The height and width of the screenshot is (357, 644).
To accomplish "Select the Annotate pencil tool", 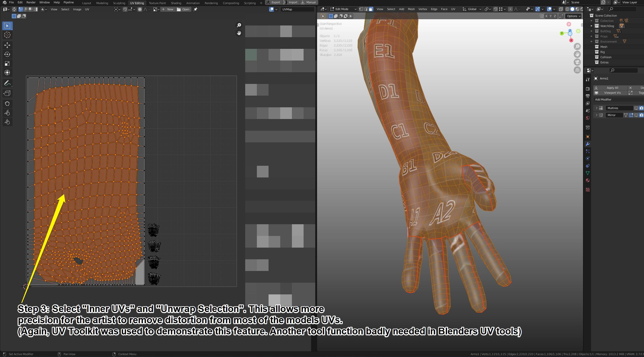I will pyautogui.click(x=7, y=83).
